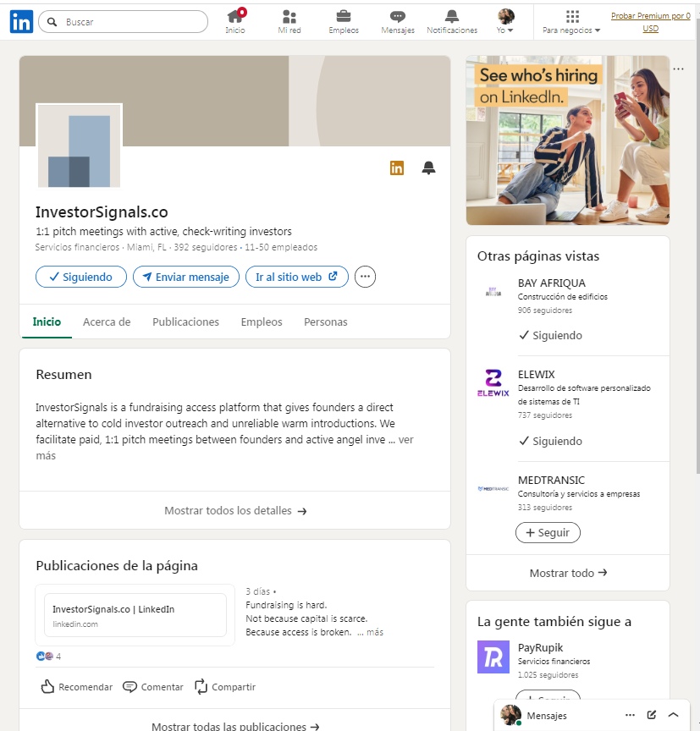
Task: Click the gold LinkedIn premium badge icon
Action: coord(397,168)
